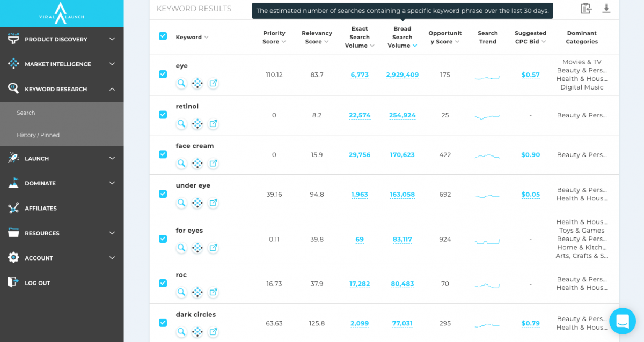Deselect the 'dark circles' row checkbox

[163, 323]
